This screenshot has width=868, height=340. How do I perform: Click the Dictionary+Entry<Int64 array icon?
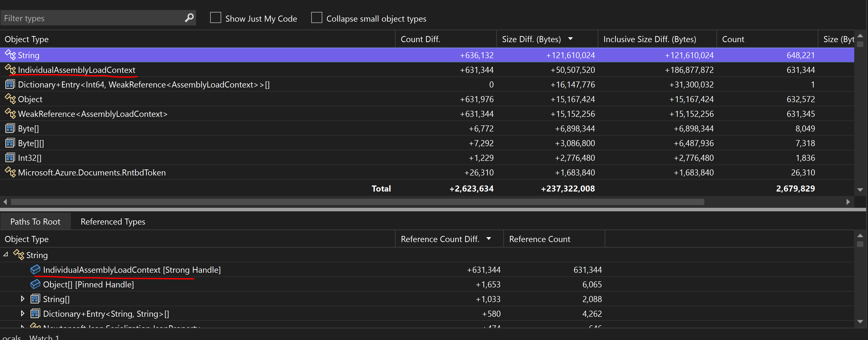point(10,84)
